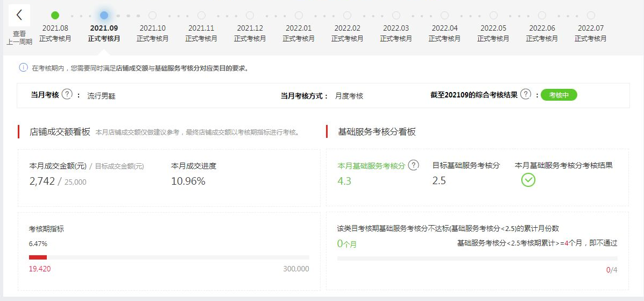Click the 本月基础服务考核分 green label
This screenshot has width=644, height=301.
coord(371,166)
